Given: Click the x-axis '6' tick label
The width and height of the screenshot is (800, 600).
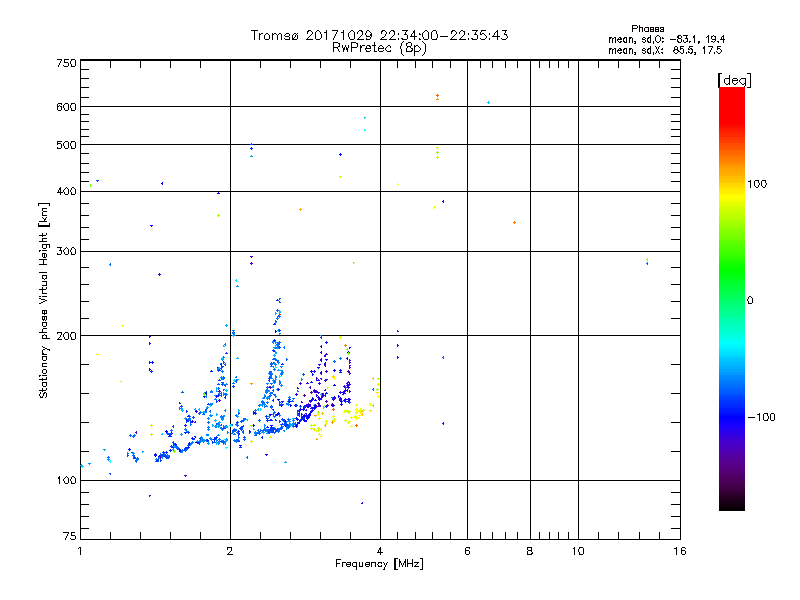Looking at the screenshot, I should pyautogui.click(x=467, y=551).
